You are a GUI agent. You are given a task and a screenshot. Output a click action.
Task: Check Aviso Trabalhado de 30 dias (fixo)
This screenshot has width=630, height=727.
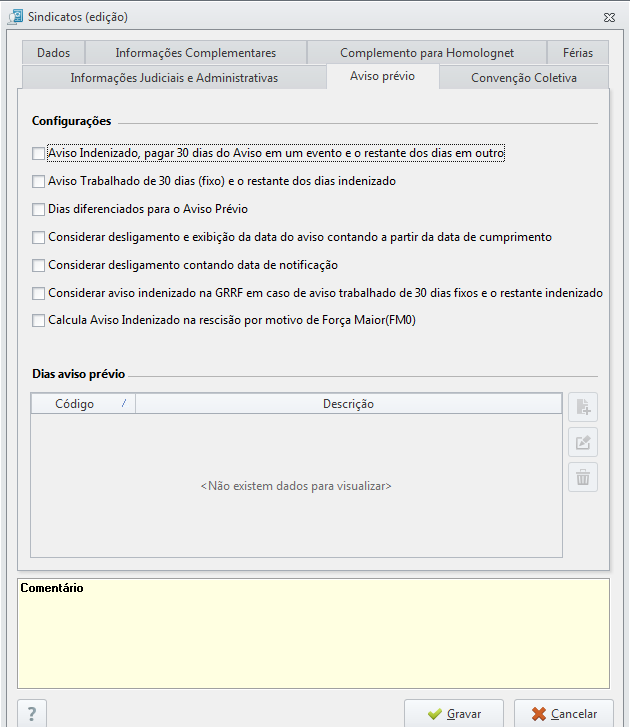[x=38, y=181]
